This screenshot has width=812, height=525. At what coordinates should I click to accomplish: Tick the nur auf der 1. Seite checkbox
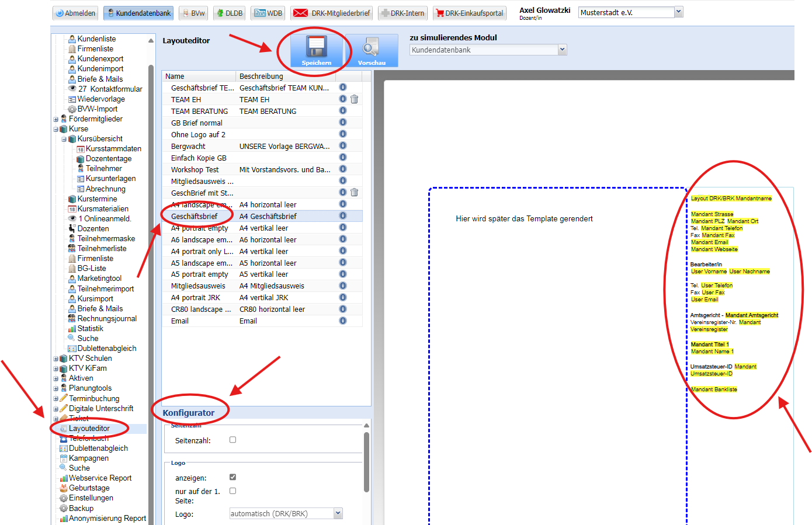click(233, 491)
